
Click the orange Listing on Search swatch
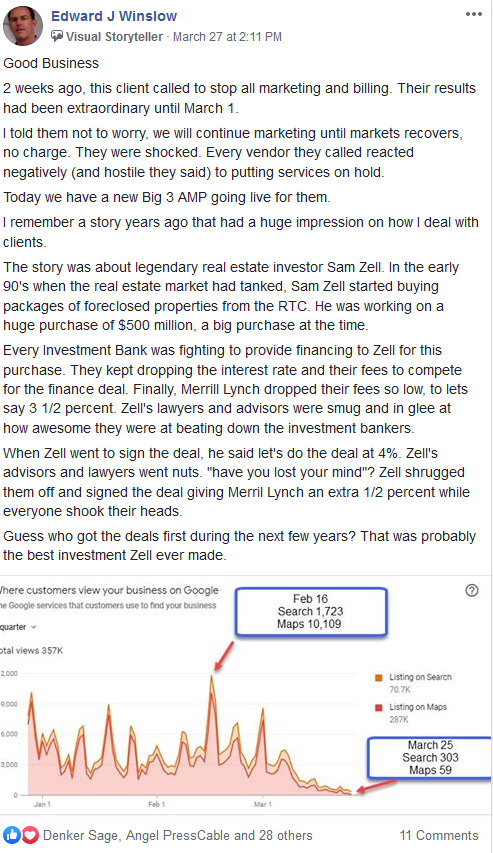(x=379, y=677)
